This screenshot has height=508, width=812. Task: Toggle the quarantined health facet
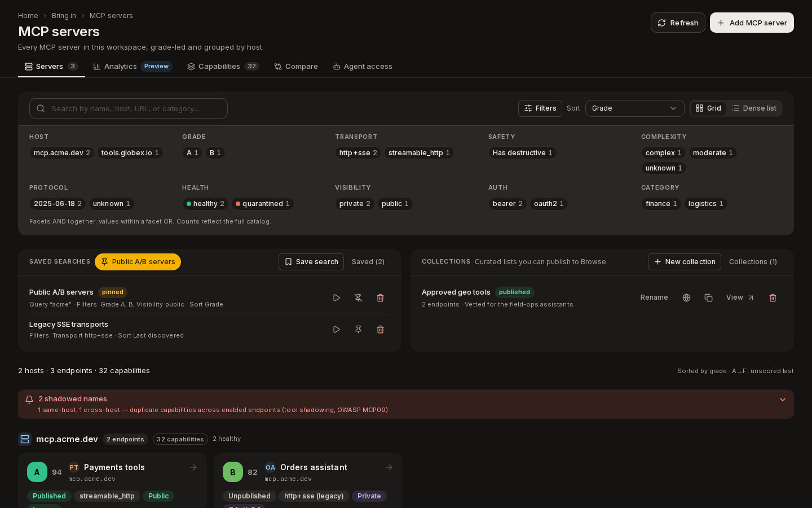[263, 204]
